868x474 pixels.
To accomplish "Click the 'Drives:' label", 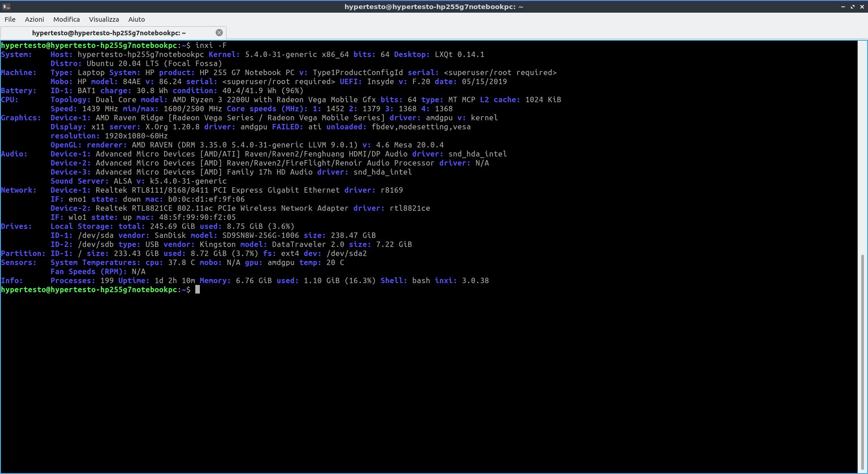I will (x=16, y=226).
